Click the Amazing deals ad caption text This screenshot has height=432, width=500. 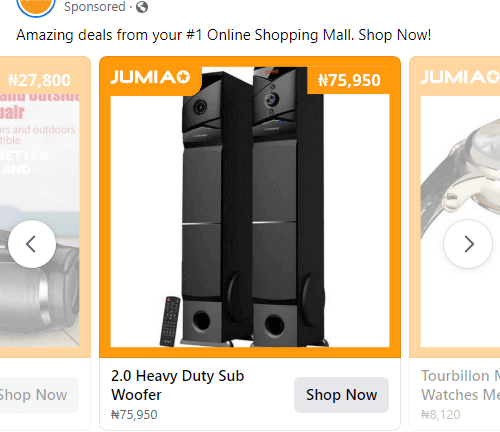pos(224,35)
